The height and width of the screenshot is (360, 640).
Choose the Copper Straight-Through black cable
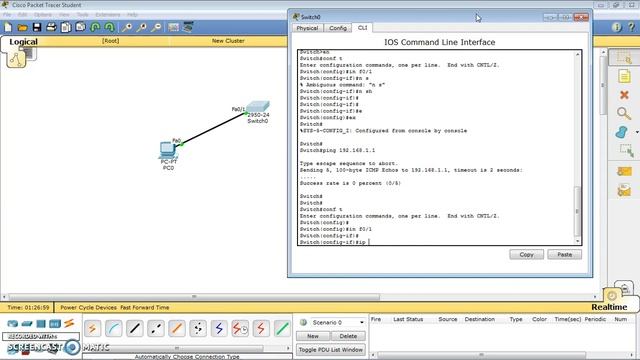[135, 329]
